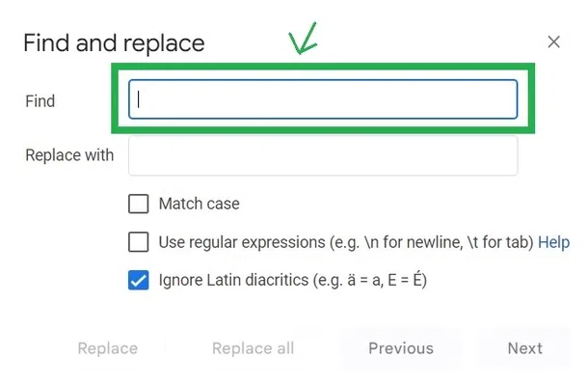Click the "Find" field label
Screen dimensions: 588x386
pyautogui.click(x=40, y=100)
